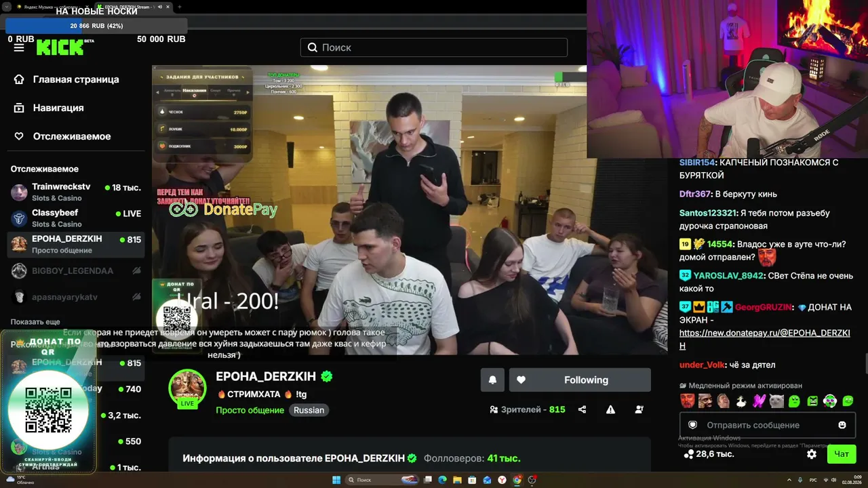Click the home icon beside Главная страница
This screenshot has width=868, height=488.
tap(20, 79)
